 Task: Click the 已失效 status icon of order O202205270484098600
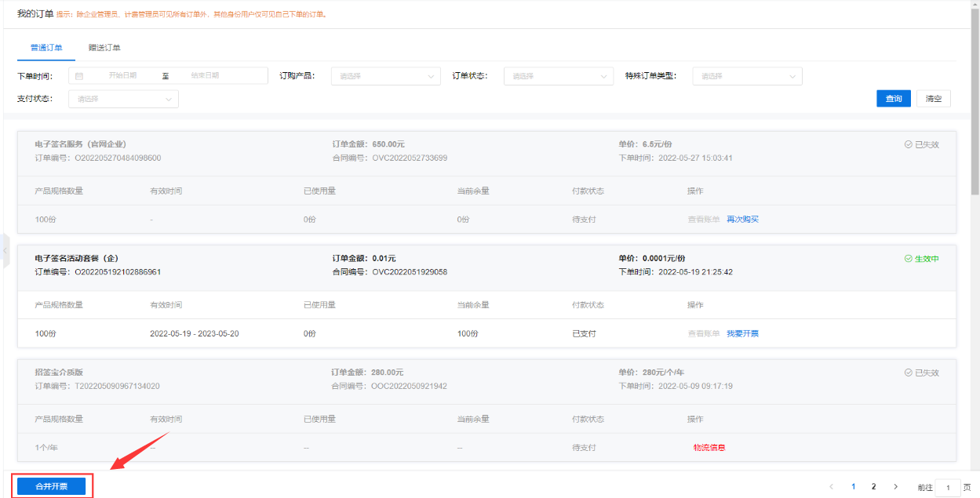tap(908, 144)
